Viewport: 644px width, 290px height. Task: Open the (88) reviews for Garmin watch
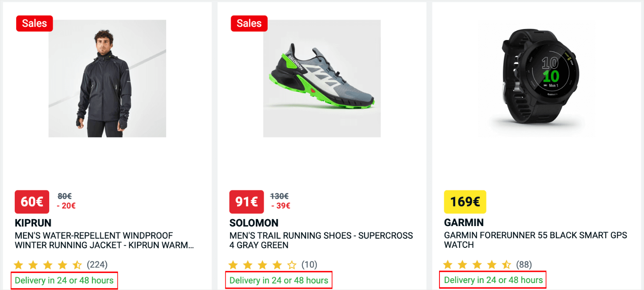[x=524, y=265]
